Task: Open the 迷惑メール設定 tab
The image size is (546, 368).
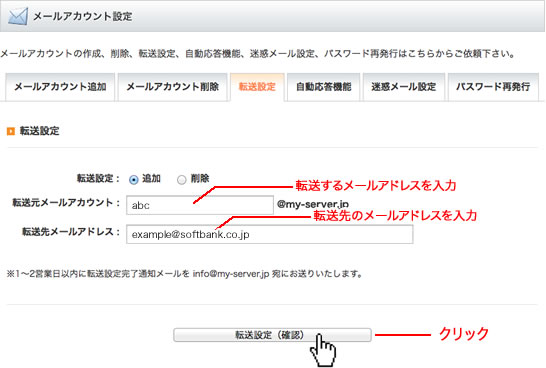Action: tap(404, 87)
